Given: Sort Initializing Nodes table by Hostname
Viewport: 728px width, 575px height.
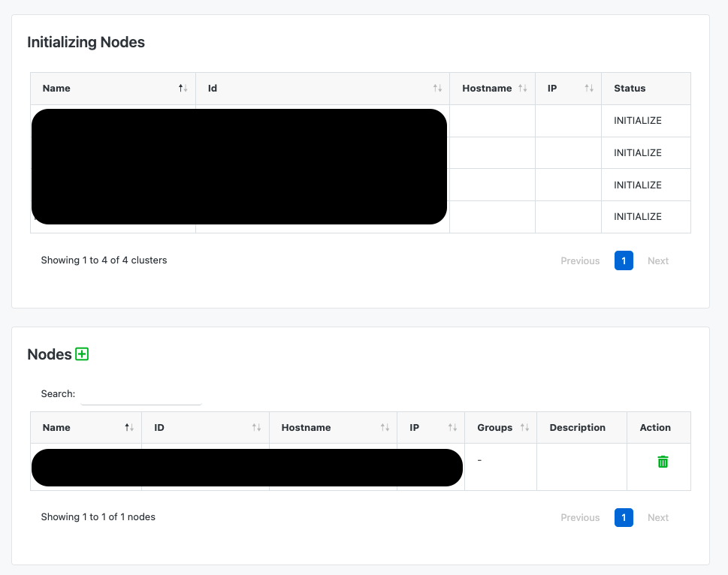Looking at the screenshot, I should [493, 89].
